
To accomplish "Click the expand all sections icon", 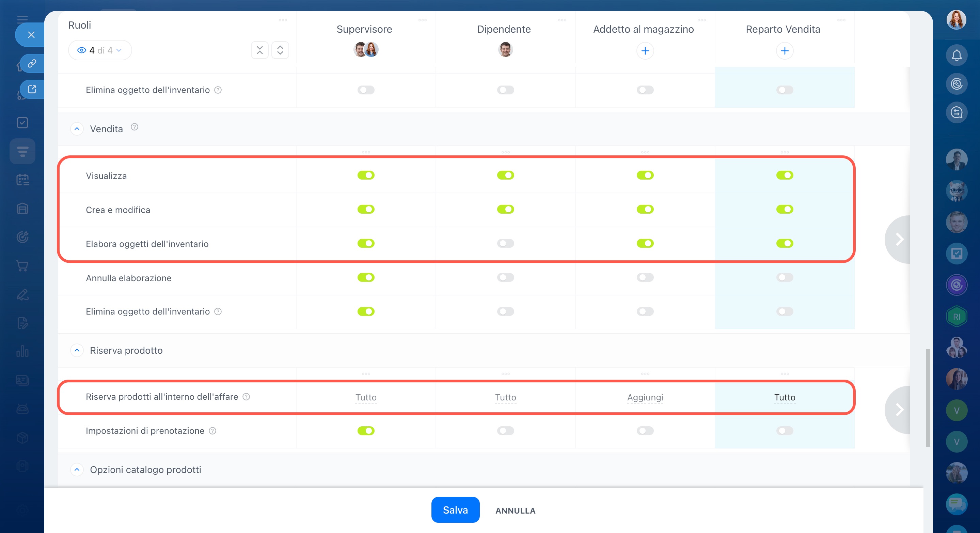I will point(280,50).
